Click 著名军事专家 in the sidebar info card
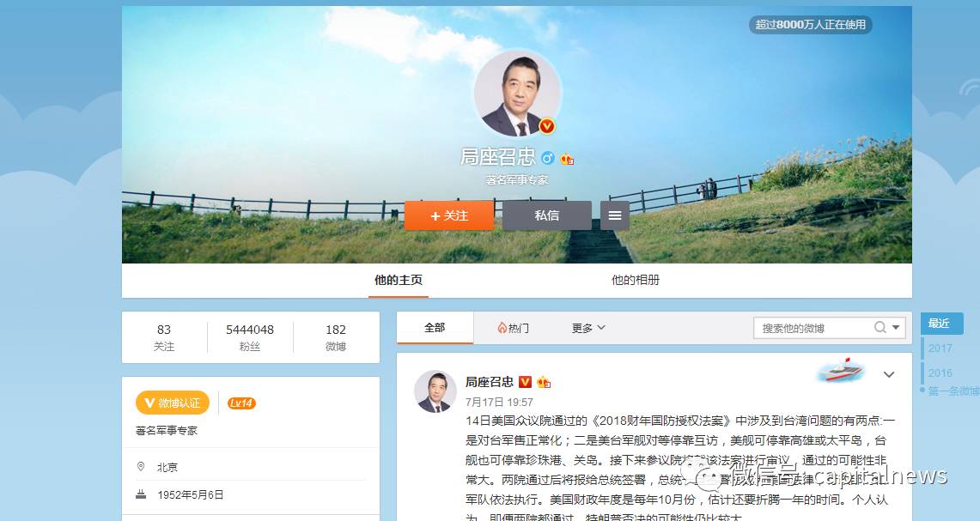The height and width of the screenshot is (521, 980). 167,430
